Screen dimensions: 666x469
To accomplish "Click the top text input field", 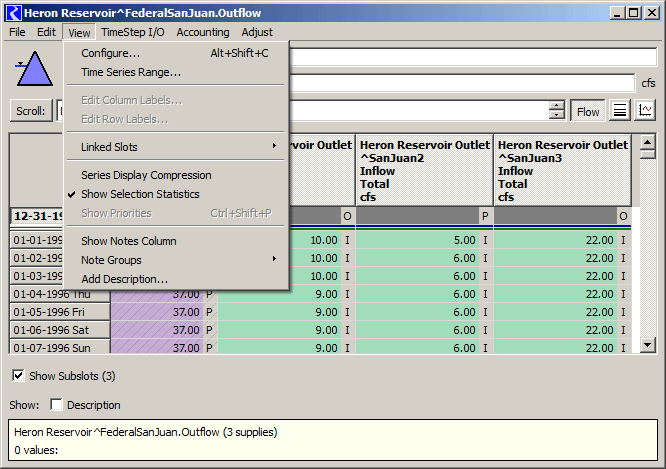I will (x=473, y=57).
